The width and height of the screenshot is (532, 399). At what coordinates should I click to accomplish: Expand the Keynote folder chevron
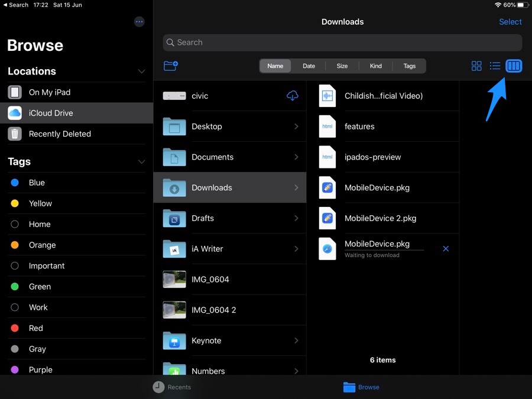[296, 340]
